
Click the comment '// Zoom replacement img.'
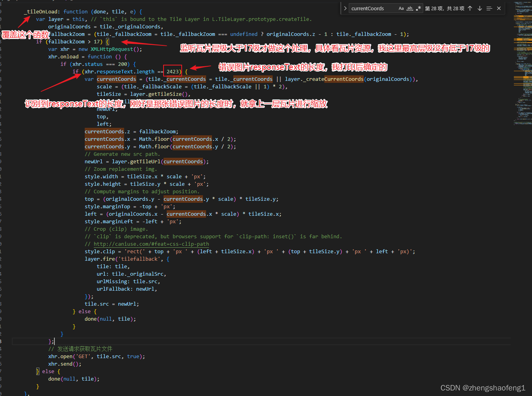click(121, 169)
